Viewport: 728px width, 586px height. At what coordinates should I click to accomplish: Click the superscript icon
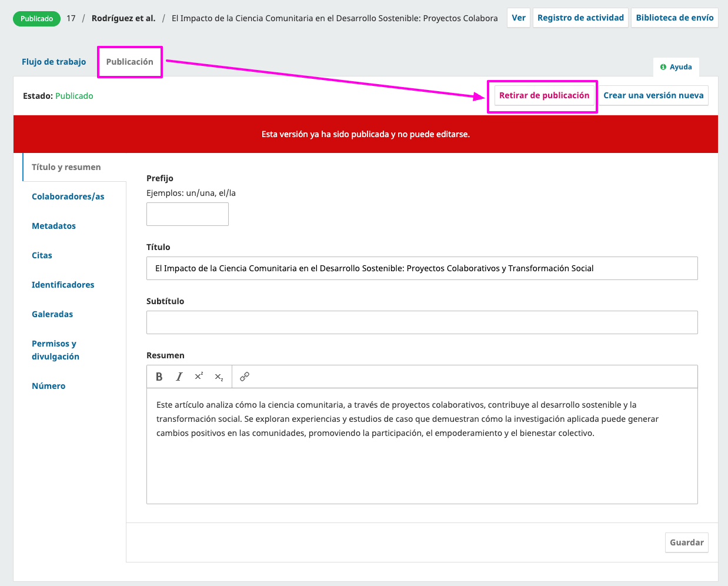pyautogui.click(x=199, y=377)
